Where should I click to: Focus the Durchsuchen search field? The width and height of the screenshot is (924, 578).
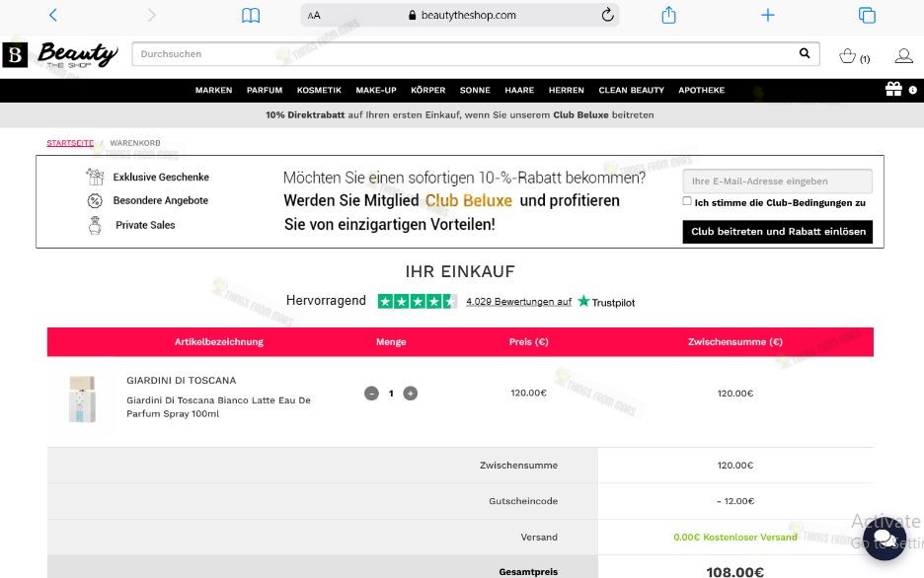466,53
